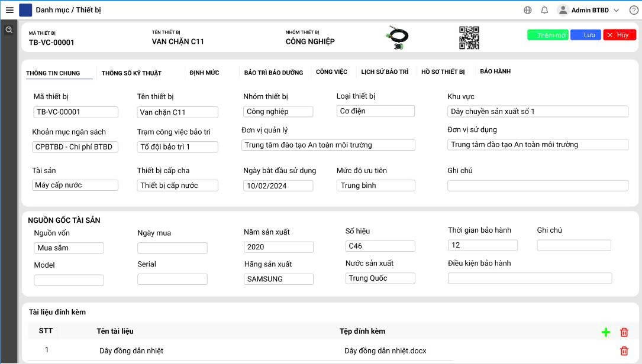The width and height of the screenshot is (642, 364).
Task: Click the globe language icon
Action: click(x=528, y=10)
